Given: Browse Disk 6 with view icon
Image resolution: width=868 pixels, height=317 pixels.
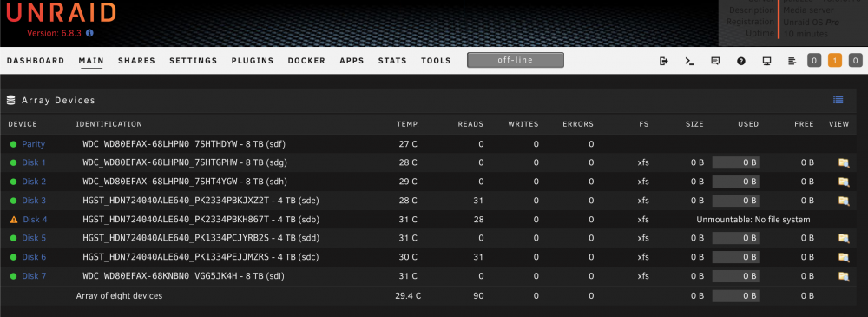Looking at the screenshot, I should click(843, 257).
